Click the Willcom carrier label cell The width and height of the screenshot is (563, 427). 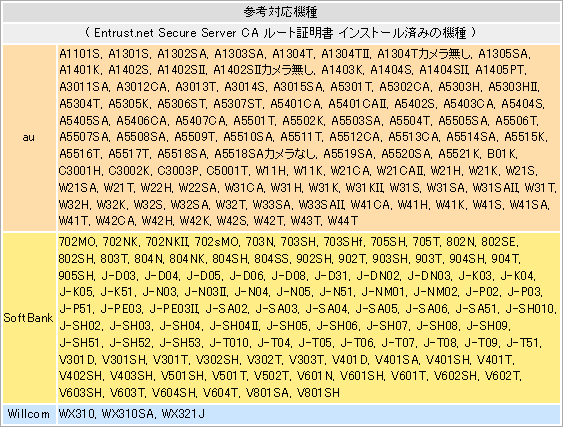click(x=29, y=414)
